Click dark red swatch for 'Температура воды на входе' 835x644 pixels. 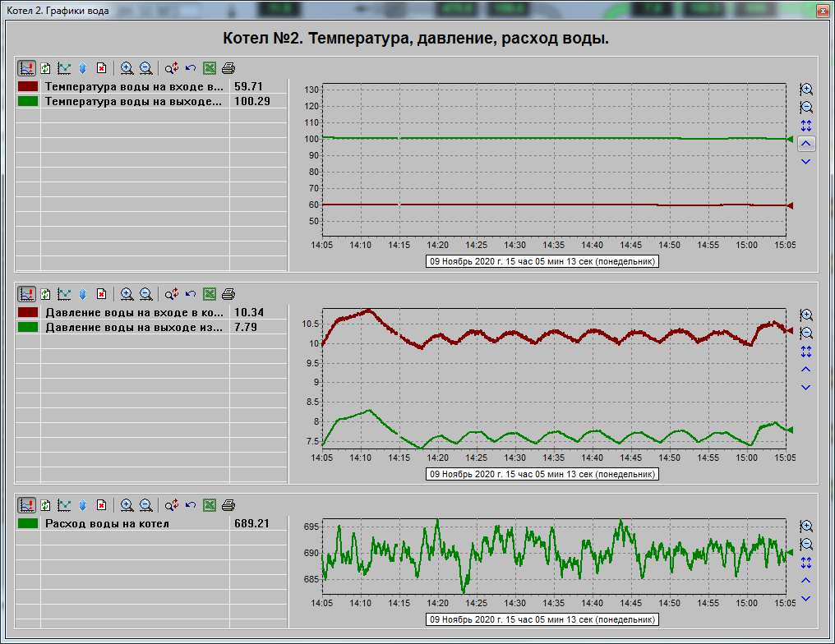(28, 86)
